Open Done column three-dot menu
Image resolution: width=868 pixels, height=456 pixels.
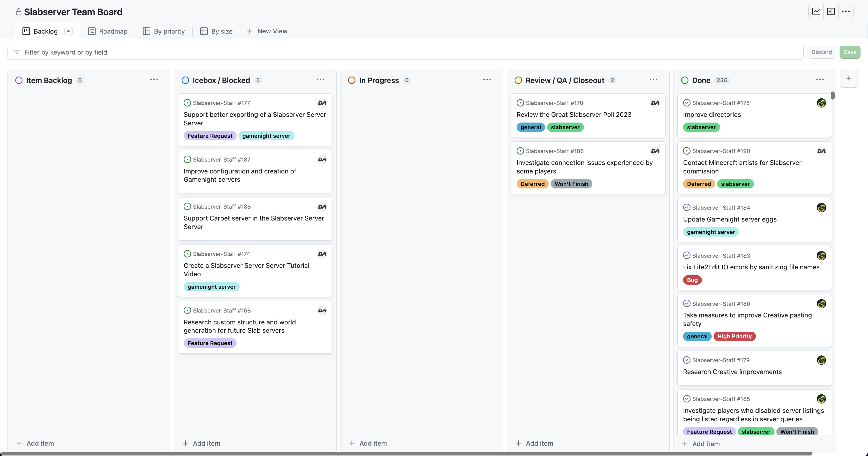tap(820, 80)
